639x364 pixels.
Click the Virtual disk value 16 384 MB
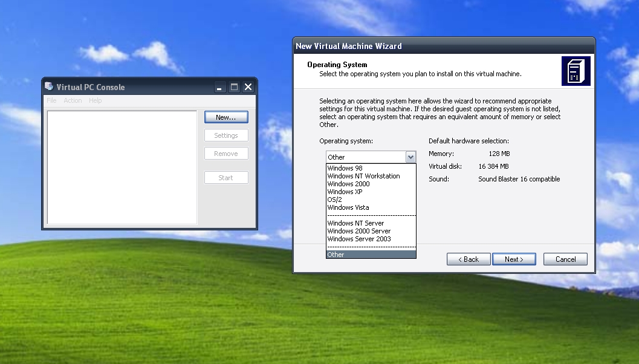pos(493,166)
